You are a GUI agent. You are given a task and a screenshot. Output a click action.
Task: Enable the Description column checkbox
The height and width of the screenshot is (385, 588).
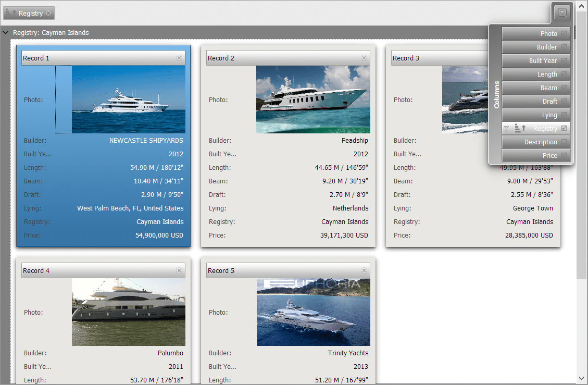[564, 142]
